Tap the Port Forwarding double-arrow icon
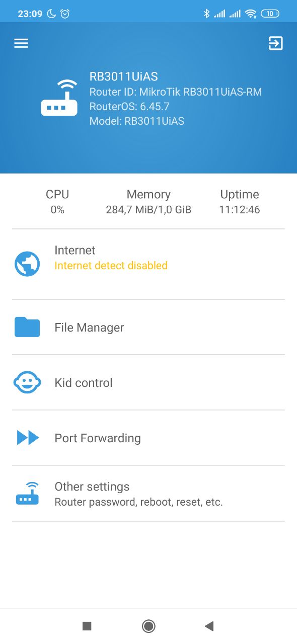 (28, 438)
